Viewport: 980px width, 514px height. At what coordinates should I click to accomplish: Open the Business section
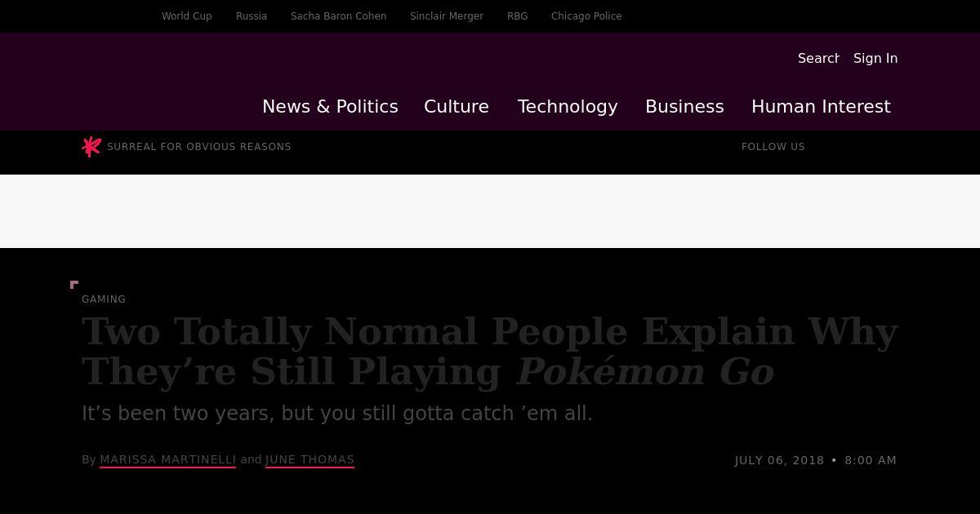[x=684, y=107]
